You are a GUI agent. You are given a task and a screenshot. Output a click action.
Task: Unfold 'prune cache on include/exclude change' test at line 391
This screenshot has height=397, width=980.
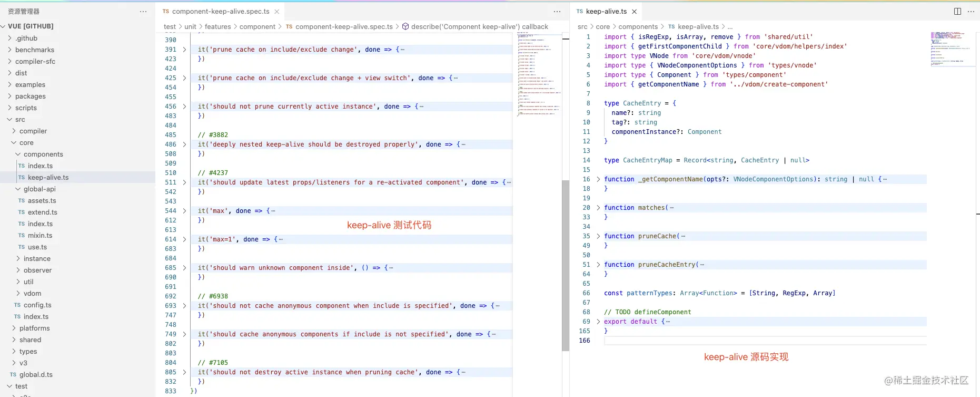tap(184, 50)
